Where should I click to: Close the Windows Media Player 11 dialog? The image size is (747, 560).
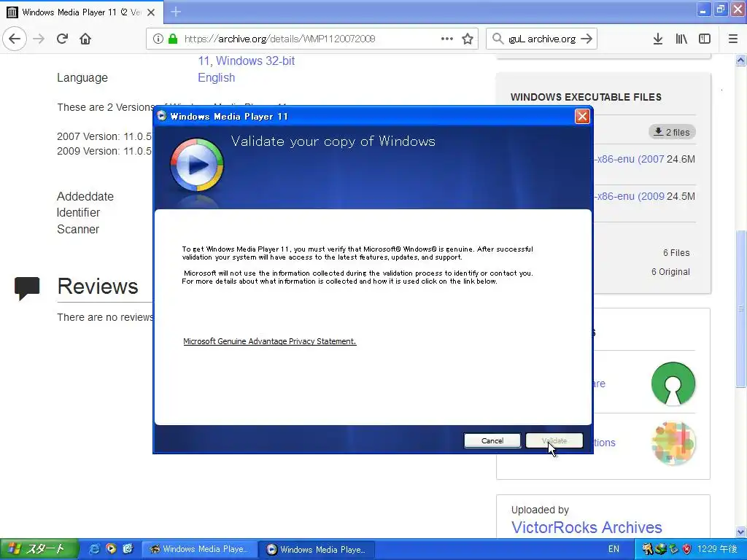pos(582,116)
